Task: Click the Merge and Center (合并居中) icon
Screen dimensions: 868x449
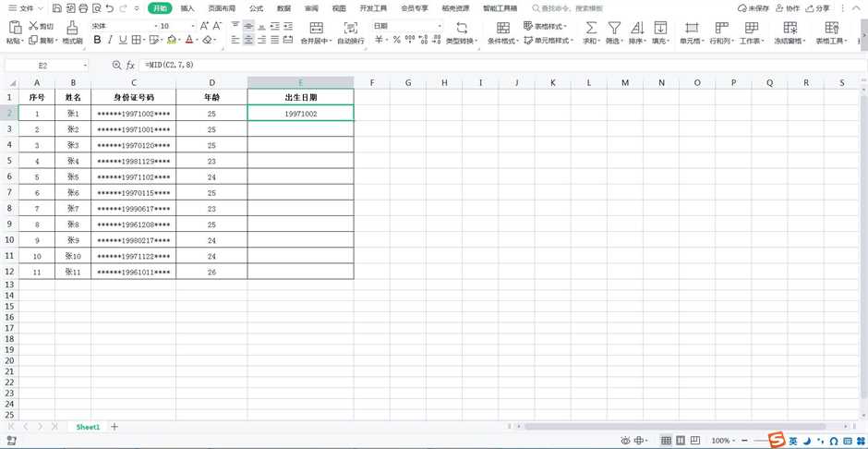Action: tap(316, 28)
